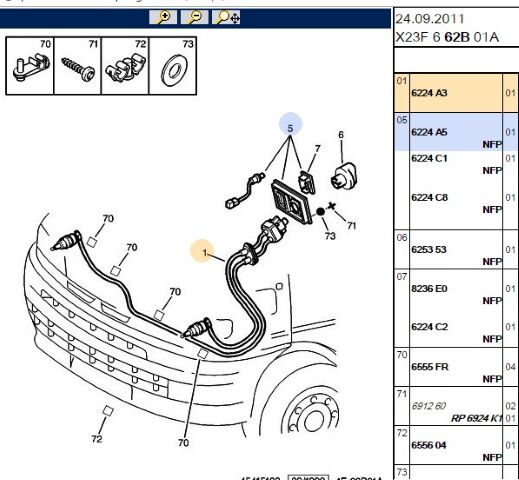This screenshot has height=480, width=519.
Task: Open replacement part RP 6924 K1
Action: pyautogui.click(x=476, y=418)
